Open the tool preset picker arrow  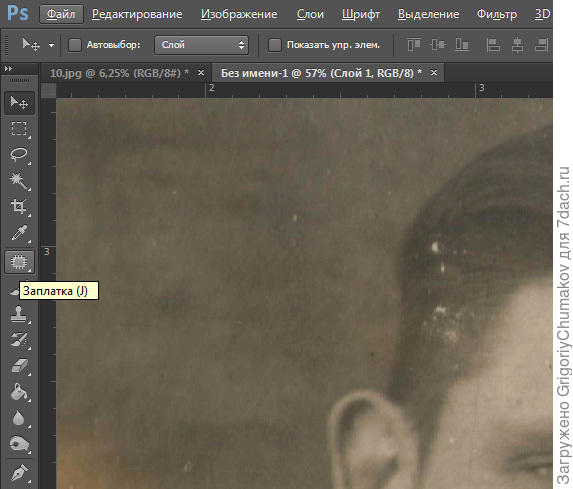pyautogui.click(x=51, y=45)
